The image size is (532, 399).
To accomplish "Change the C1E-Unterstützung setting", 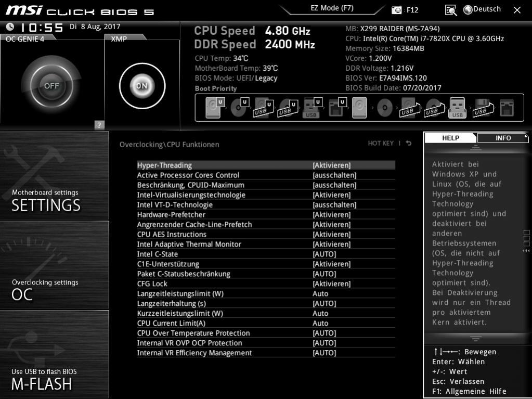I will pos(266,264).
